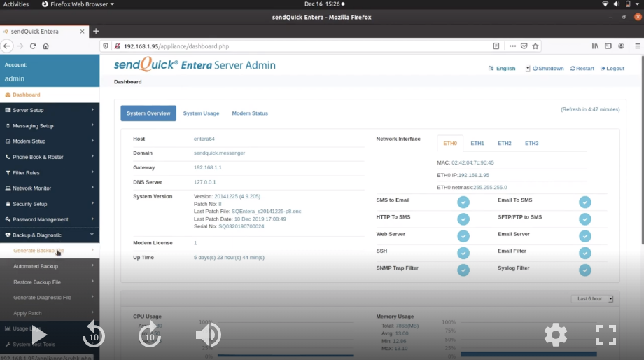Image resolution: width=644 pixels, height=360 pixels.
Task: Expand the Network Monitor menu
Action: (49, 188)
